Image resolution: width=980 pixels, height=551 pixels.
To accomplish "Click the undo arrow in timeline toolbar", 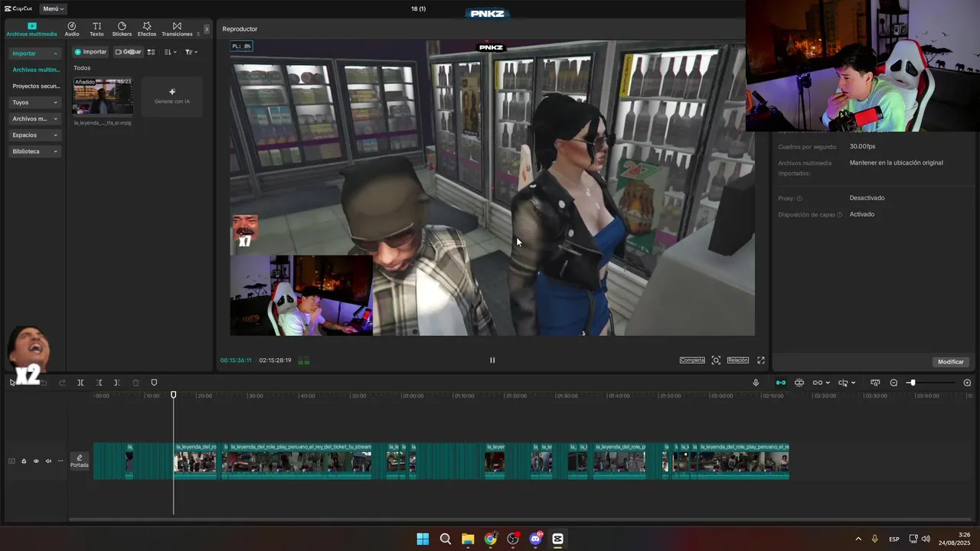I will point(44,383).
